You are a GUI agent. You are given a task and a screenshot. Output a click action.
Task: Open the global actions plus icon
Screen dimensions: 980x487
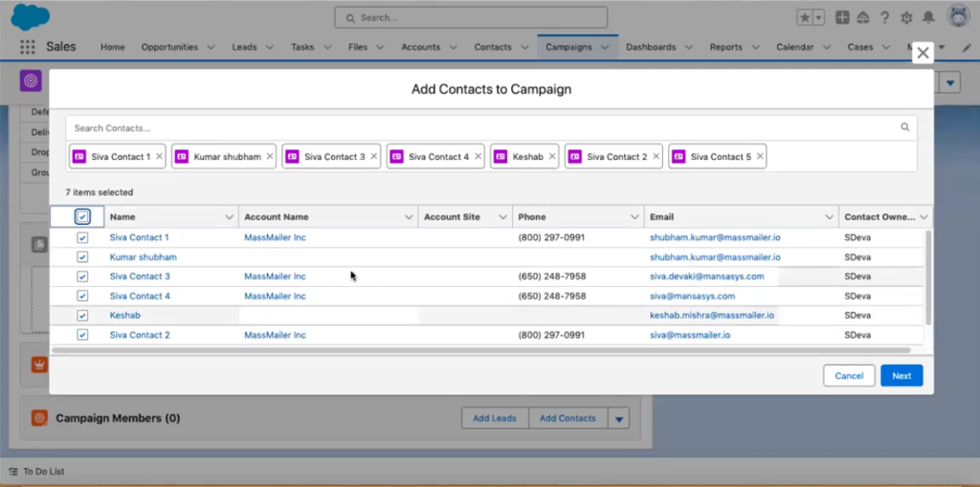842,17
